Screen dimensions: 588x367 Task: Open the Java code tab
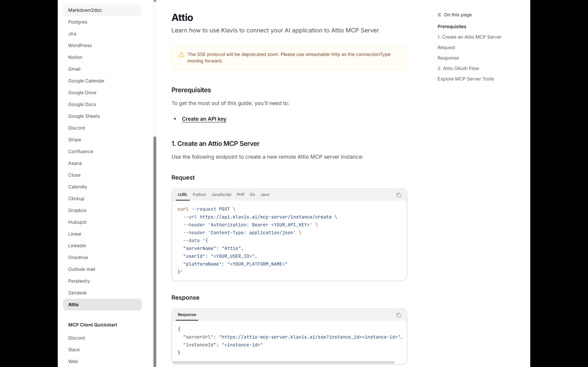(265, 194)
